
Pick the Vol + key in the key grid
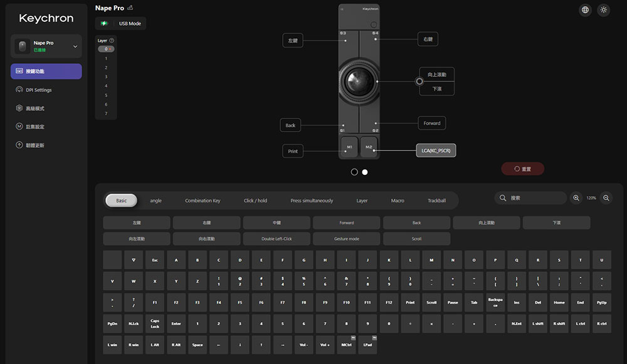pos(325,345)
